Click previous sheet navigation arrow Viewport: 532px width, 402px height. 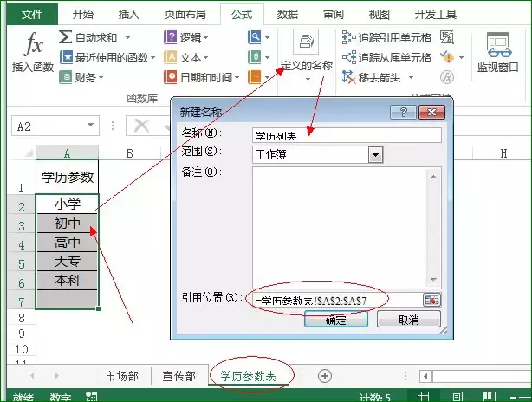32,375
